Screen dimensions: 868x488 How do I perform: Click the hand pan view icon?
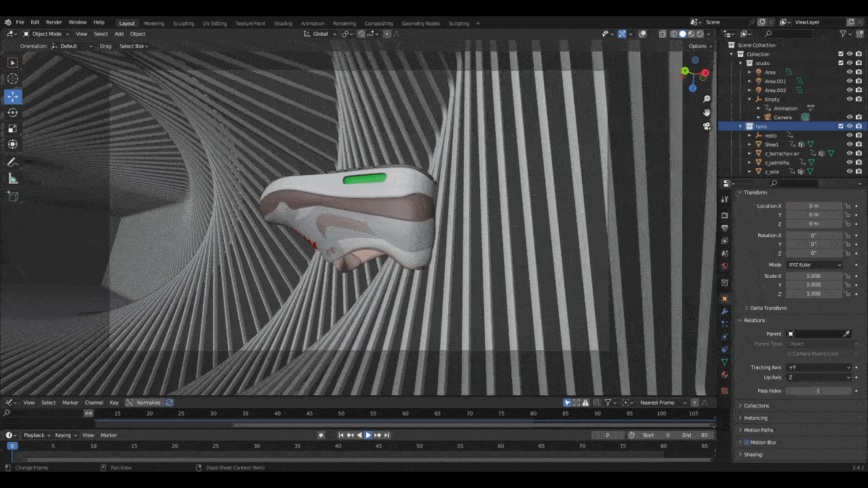(707, 113)
